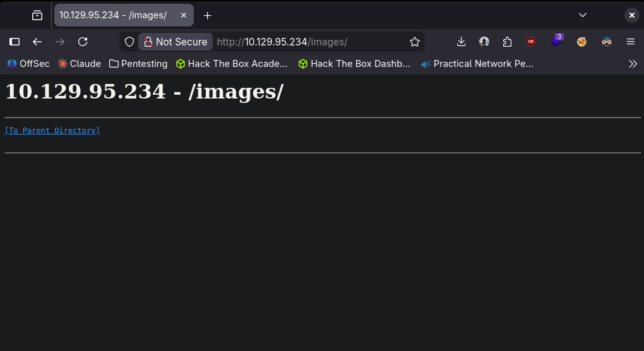Open the tracking protection shield
Viewport: 644px width, 351px height.
coord(129,42)
